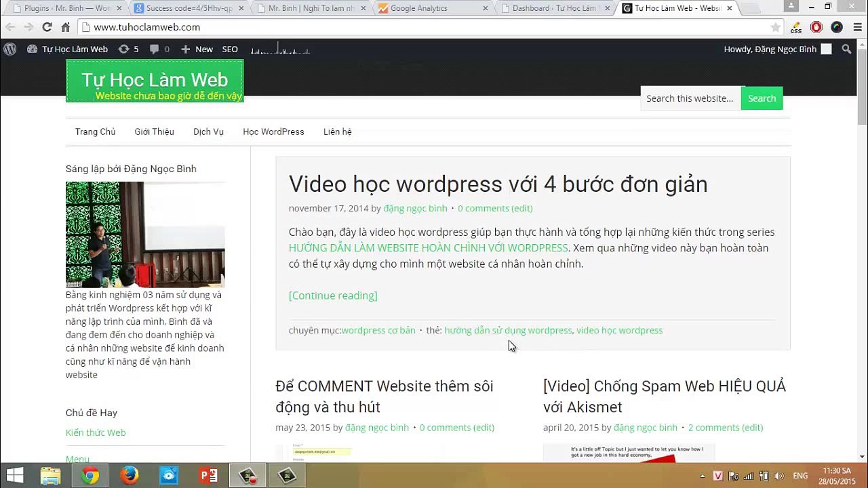The height and width of the screenshot is (488, 868).
Task: Close the Tự Học Làm Web - Website tab
Action: 729,8
